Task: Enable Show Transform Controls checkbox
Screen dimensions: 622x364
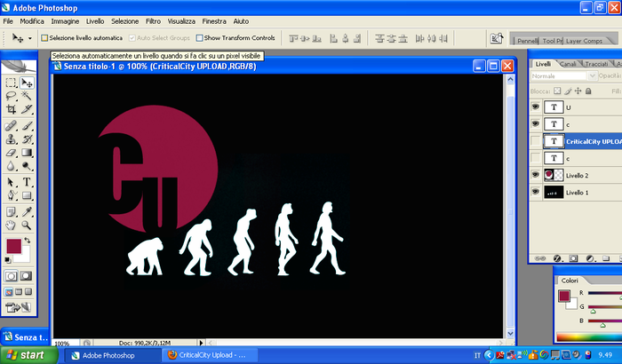Action: (200, 38)
